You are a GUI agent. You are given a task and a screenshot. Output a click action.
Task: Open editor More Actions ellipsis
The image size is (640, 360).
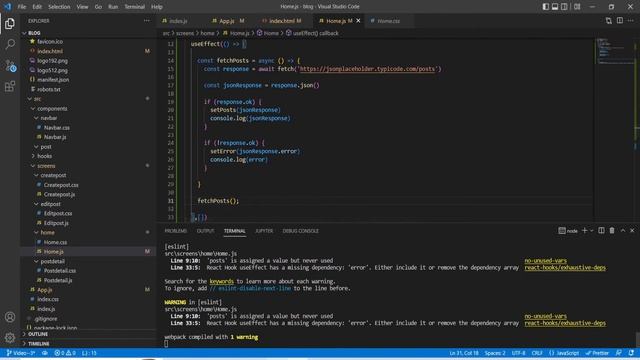631,21
